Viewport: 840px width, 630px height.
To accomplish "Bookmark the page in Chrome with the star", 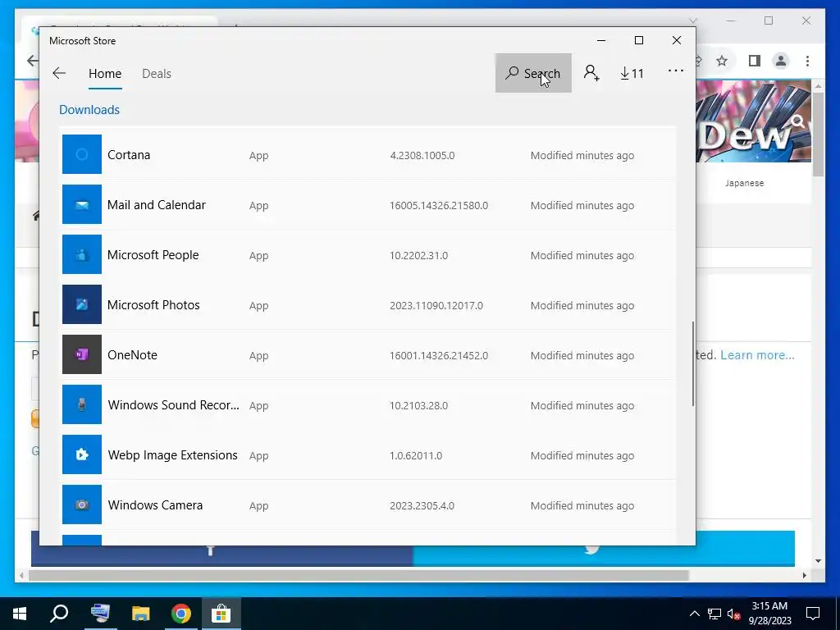I will [x=722, y=61].
